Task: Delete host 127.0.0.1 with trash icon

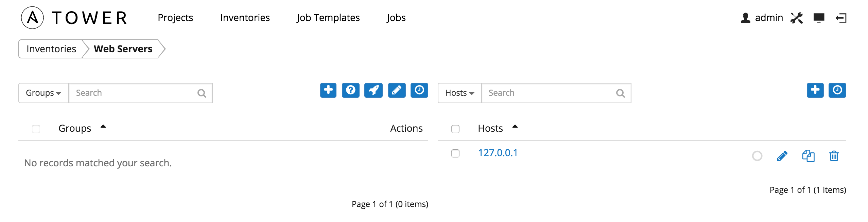Action: coord(834,156)
